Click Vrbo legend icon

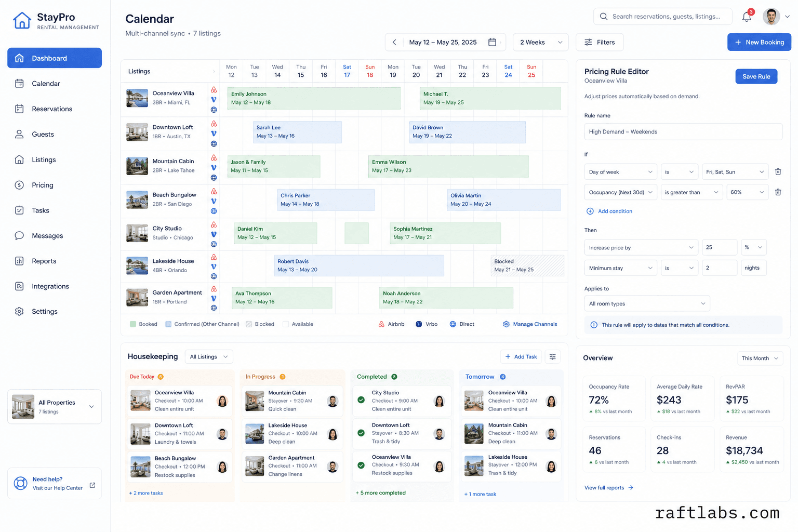pos(419,324)
